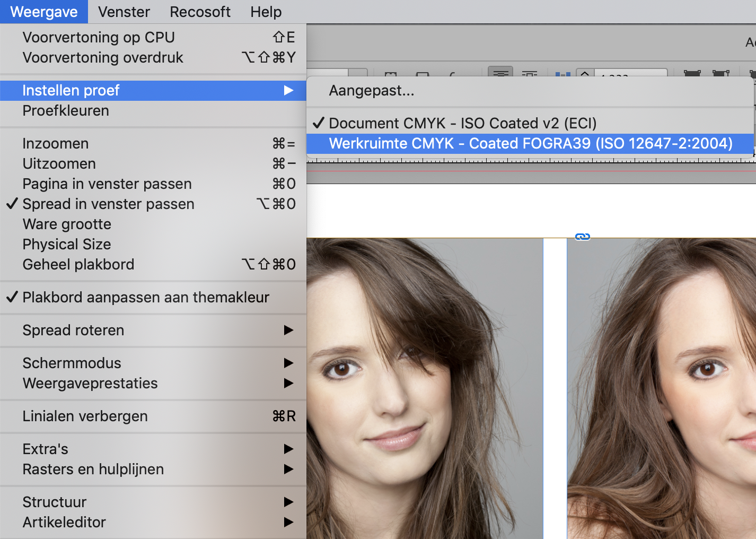756x539 pixels.
Task: Expand Rasters en hulplijnen submenu
Action: [153, 469]
